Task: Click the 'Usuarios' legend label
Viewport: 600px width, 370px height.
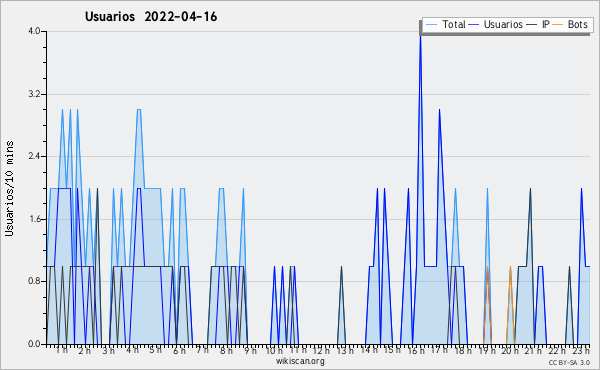Action: (x=503, y=24)
